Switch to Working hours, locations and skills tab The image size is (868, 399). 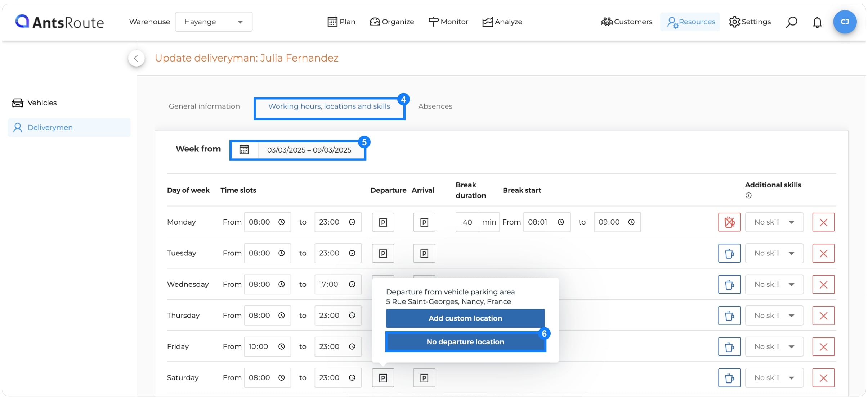click(x=329, y=106)
